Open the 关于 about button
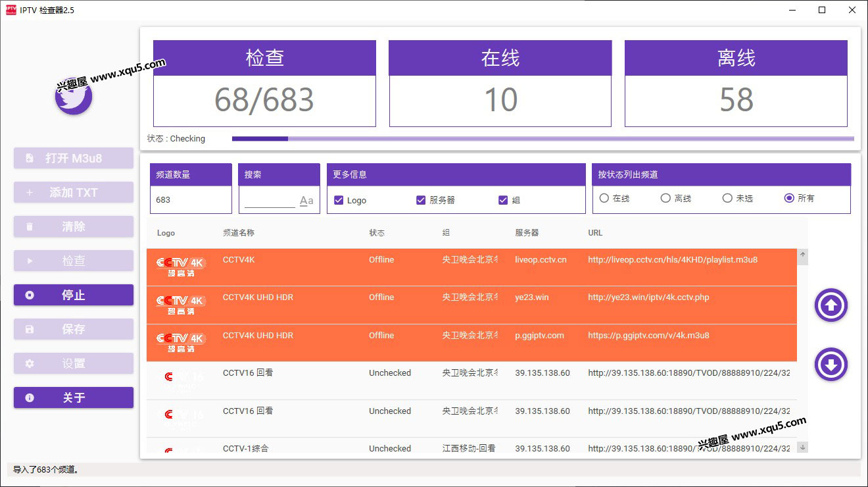The image size is (868, 487). click(x=74, y=397)
